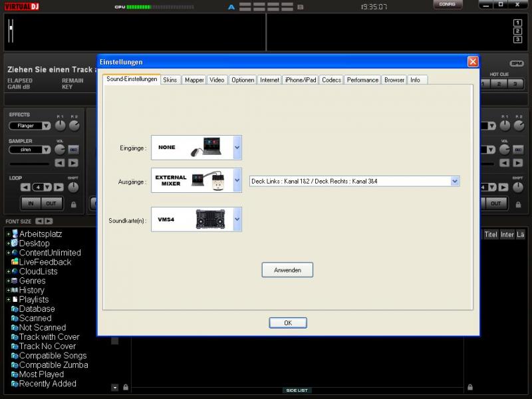Open the Performance tab
This screenshot has width=532, height=399.
pos(362,80)
